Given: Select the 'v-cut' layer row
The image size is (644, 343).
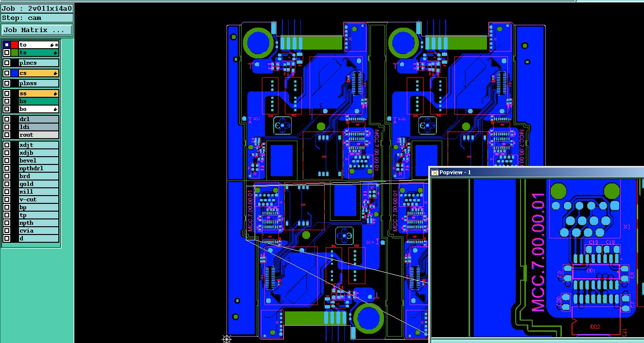Looking at the screenshot, I should point(39,199).
